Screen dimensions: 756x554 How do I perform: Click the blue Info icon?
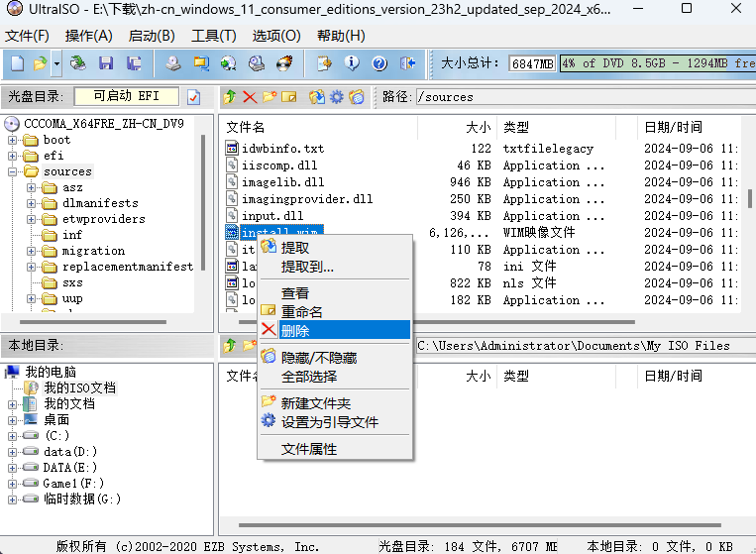point(352,63)
